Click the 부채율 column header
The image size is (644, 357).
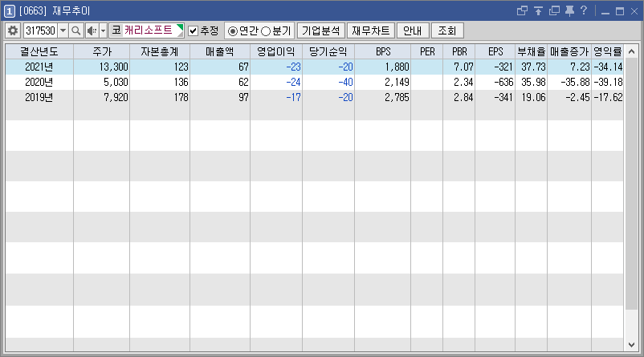click(x=531, y=51)
